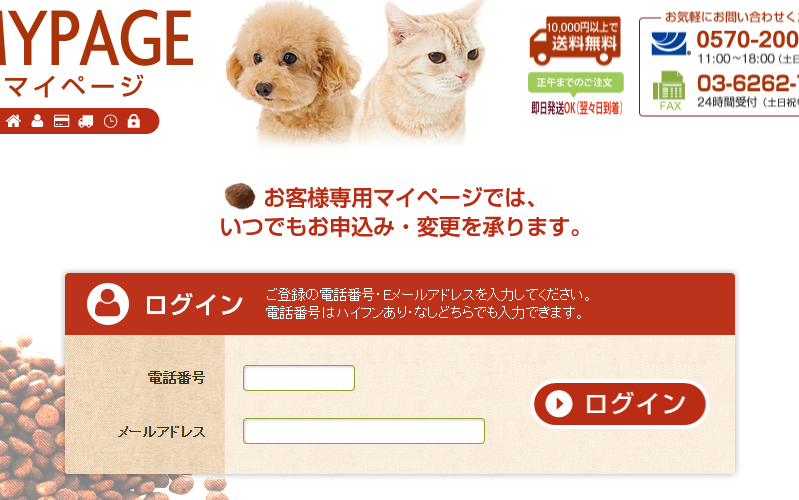The width and height of the screenshot is (799, 500).
Task: Click the home icon in navigation bar
Action: [13, 121]
